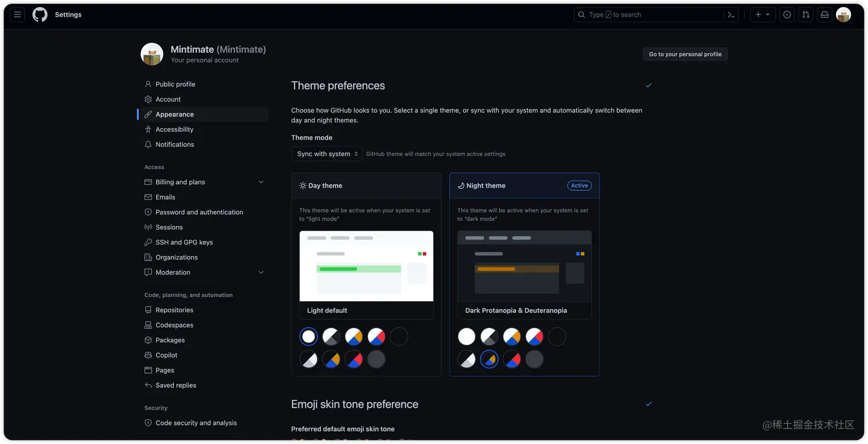Switch to the Notifications settings tab
The width and height of the screenshot is (868, 444).
[x=174, y=144]
